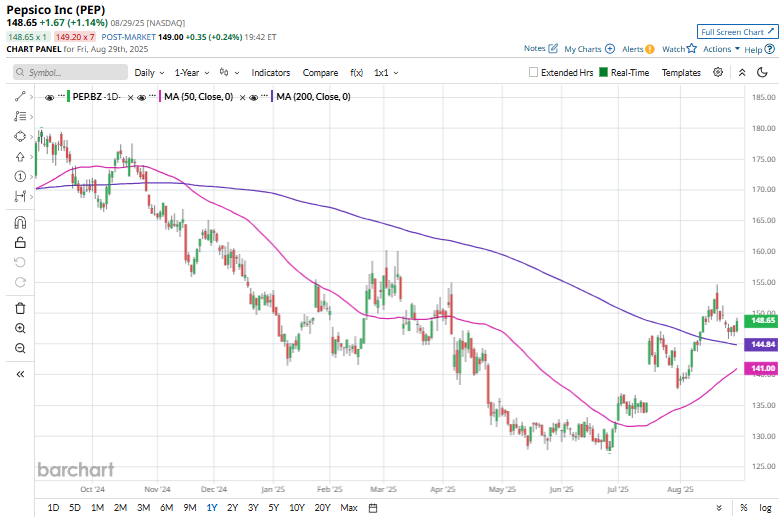
Task: Switch to dark mode with moon icon
Action: point(762,72)
